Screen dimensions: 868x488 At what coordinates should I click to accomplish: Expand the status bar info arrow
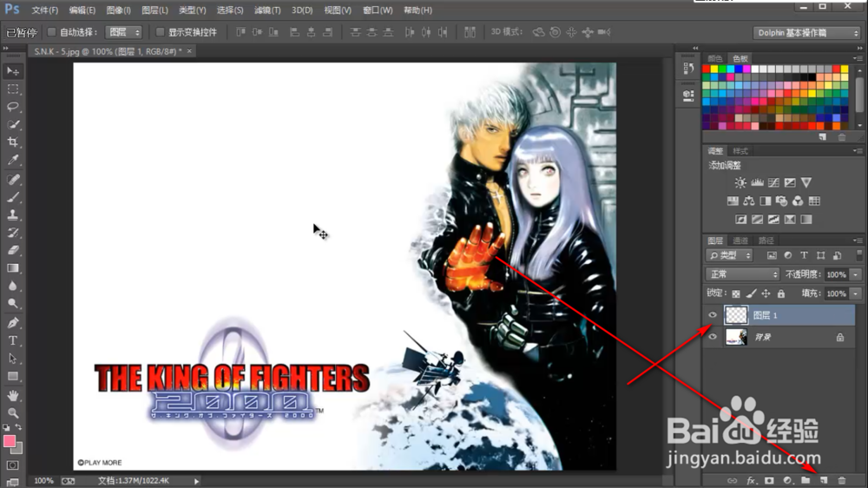(196, 481)
